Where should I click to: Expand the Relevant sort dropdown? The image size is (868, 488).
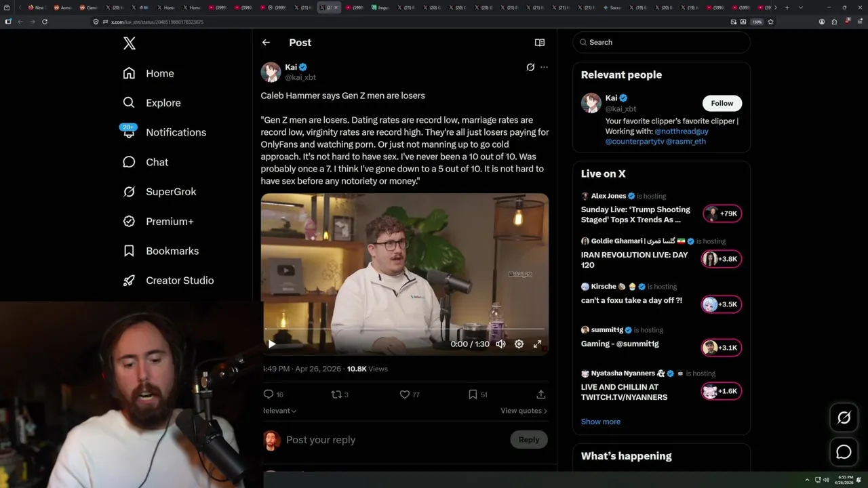279,411
